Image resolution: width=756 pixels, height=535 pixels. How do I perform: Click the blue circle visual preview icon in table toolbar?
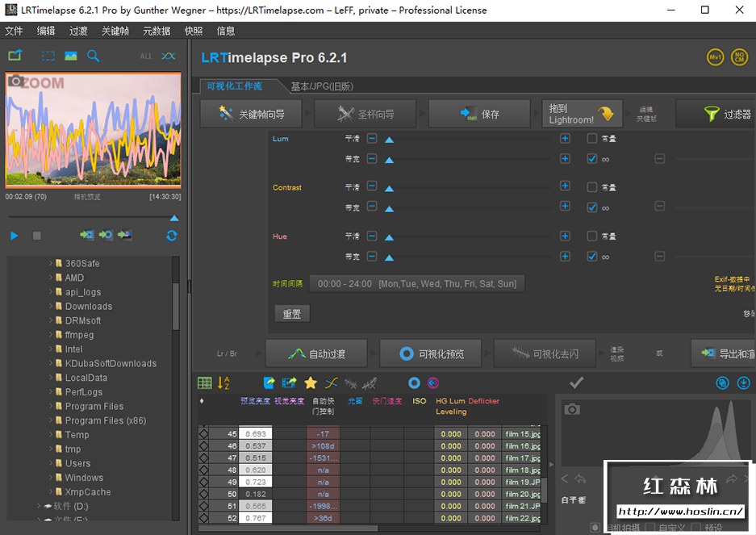tap(414, 383)
